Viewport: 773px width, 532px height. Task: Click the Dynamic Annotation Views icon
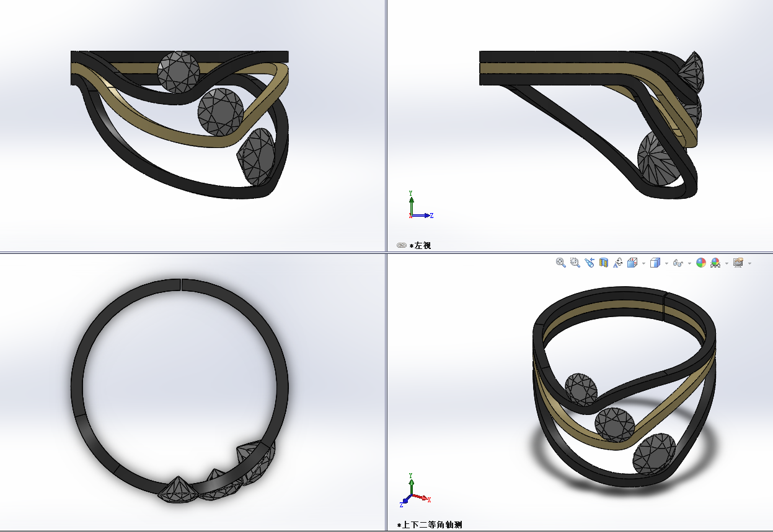tap(618, 263)
